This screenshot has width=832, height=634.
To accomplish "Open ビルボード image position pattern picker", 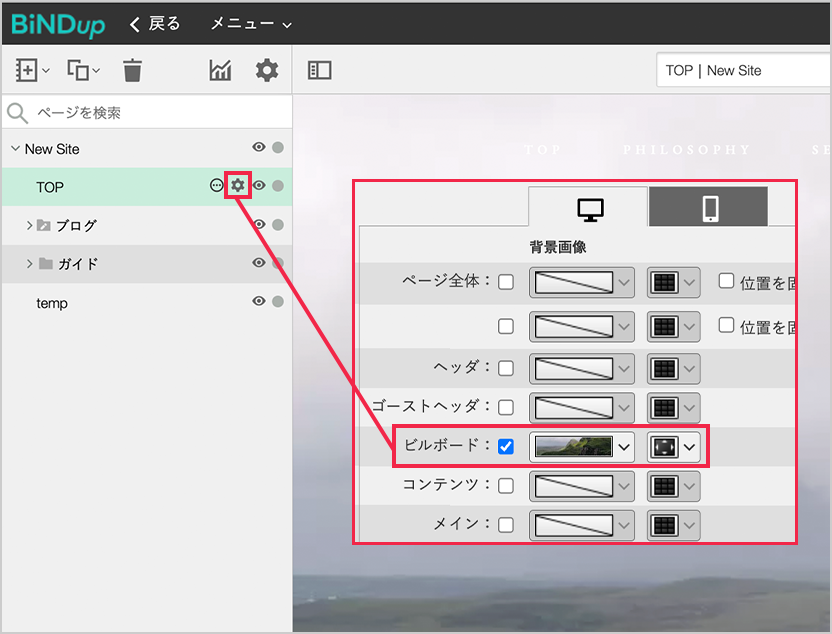I will pyautogui.click(x=674, y=446).
